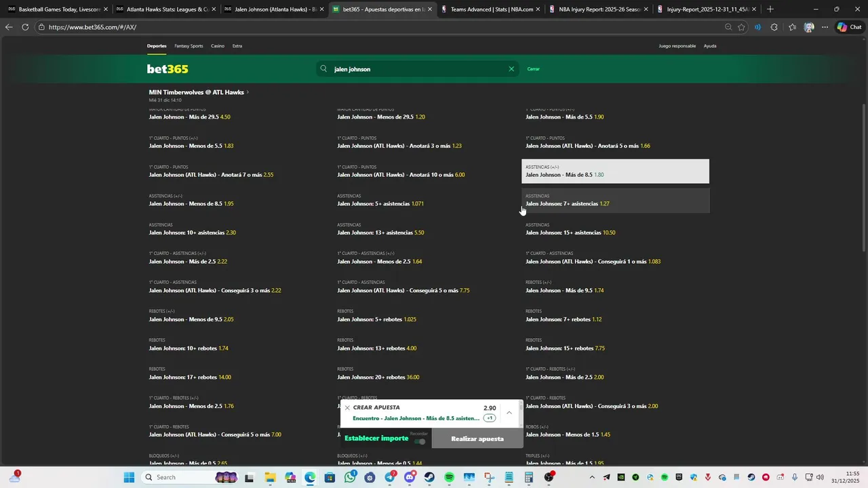868x488 pixels.
Task: Open Calculator from taskbar
Action: [529, 477]
